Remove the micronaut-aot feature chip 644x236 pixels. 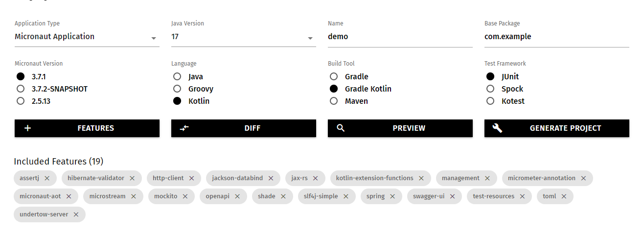point(69,196)
